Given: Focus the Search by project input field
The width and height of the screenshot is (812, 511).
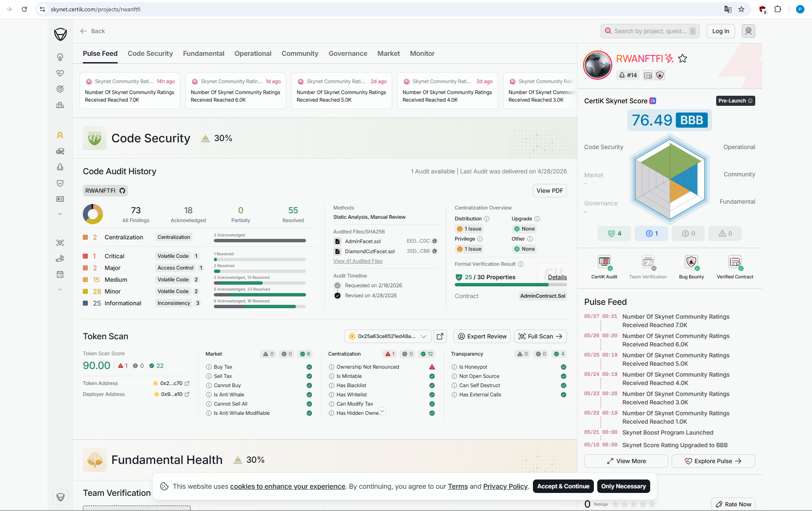Looking at the screenshot, I should [650, 31].
